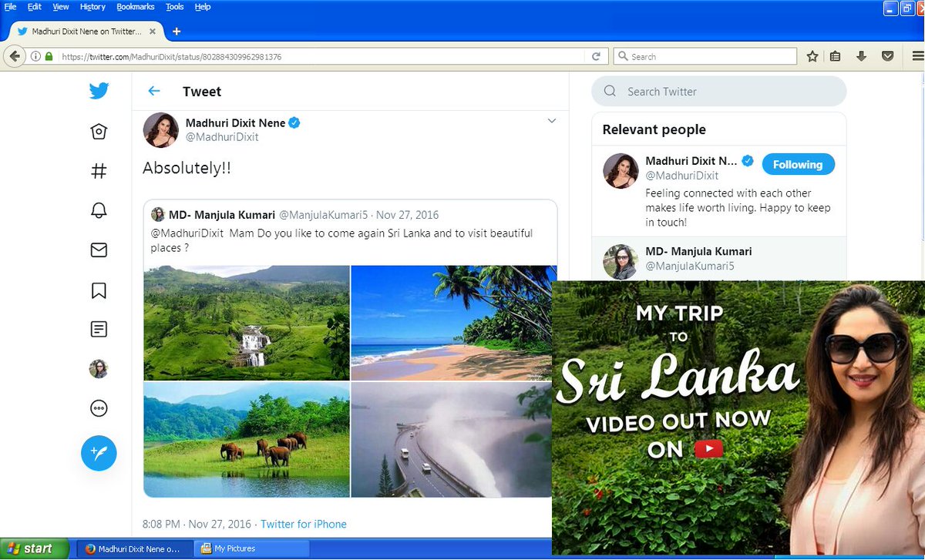
Task: Open the Twitter for iPhone link
Action: [304, 524]
